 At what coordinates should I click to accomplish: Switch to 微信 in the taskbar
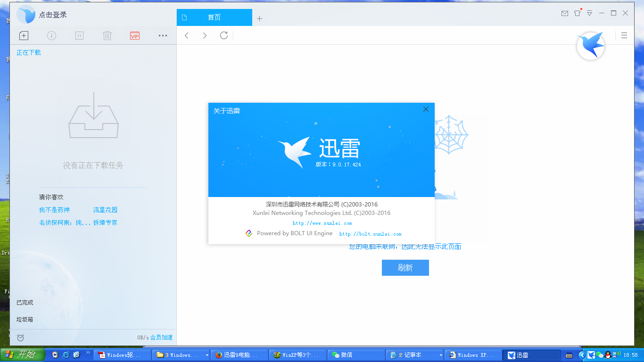[x=346, y=355]
